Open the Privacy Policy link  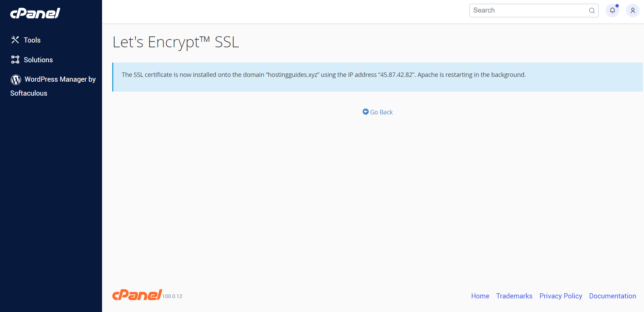[561, 296]
